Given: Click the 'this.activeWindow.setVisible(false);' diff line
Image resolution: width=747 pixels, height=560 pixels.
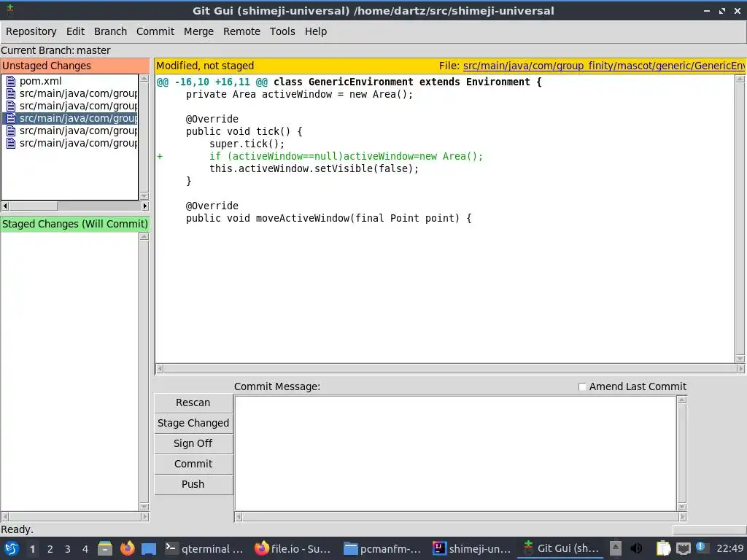Looking at the screenshot, I should coord(314,169).
